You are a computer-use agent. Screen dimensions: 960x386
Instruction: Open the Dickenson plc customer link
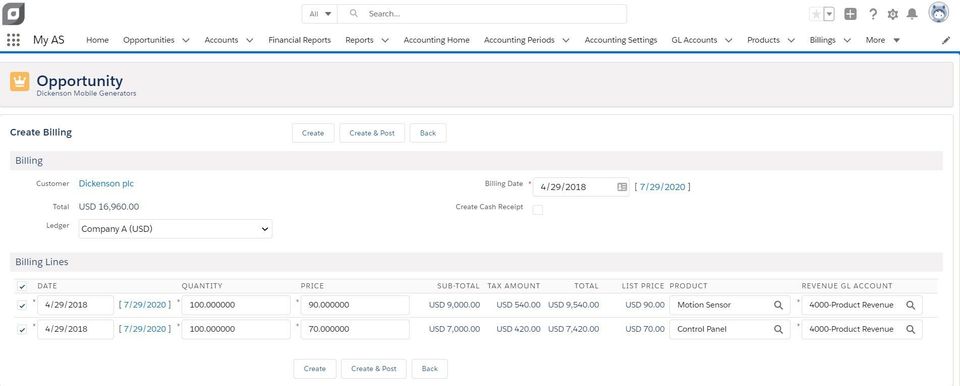(x=107, y=183)
